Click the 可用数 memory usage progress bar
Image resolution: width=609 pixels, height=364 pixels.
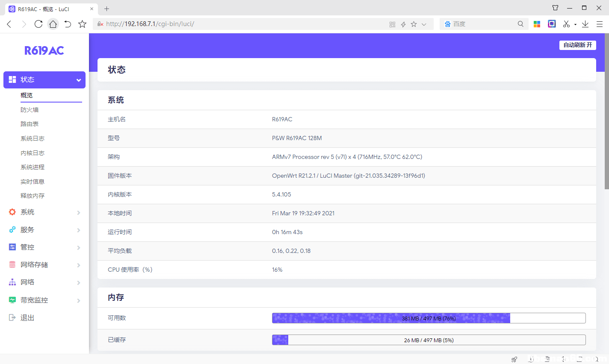coord(429,318)
